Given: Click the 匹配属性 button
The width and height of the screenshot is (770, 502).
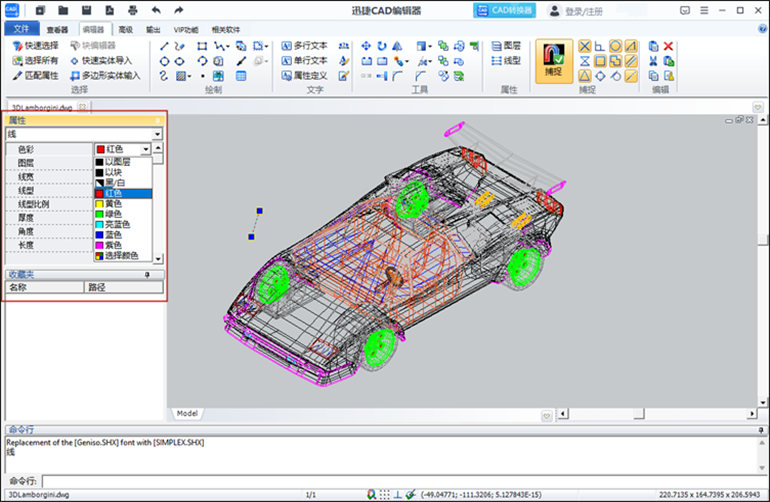Looking at the screenshot, I should (35, 76).
